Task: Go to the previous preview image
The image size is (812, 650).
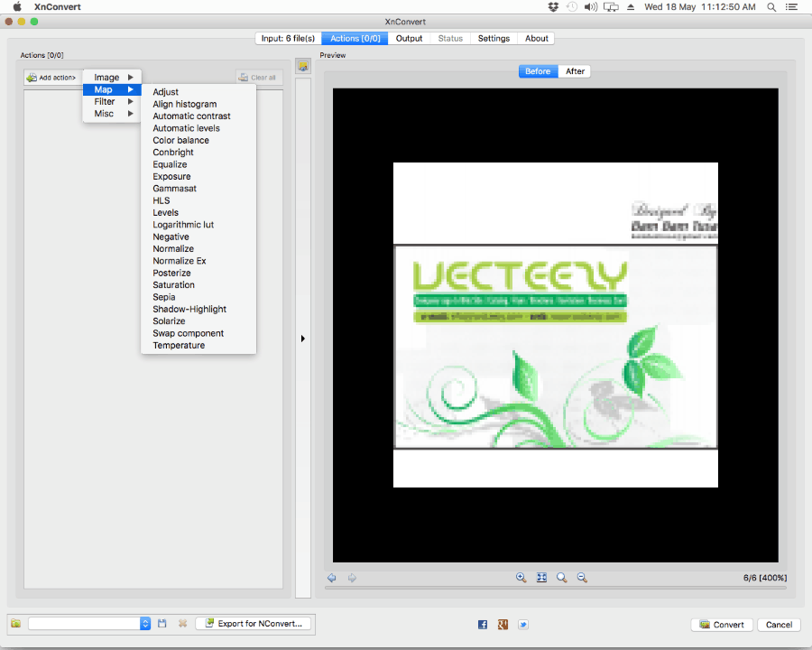Action: [x=332, y=578]
